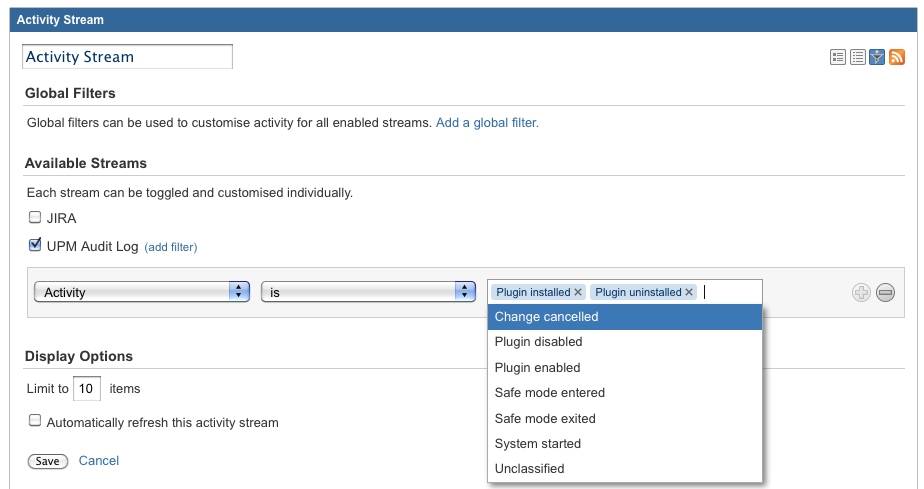This screenshot has height=489, width=924.
Task: Click the plus icon to add filter rule
Action: pyautogui.click(x=861, y=292)
